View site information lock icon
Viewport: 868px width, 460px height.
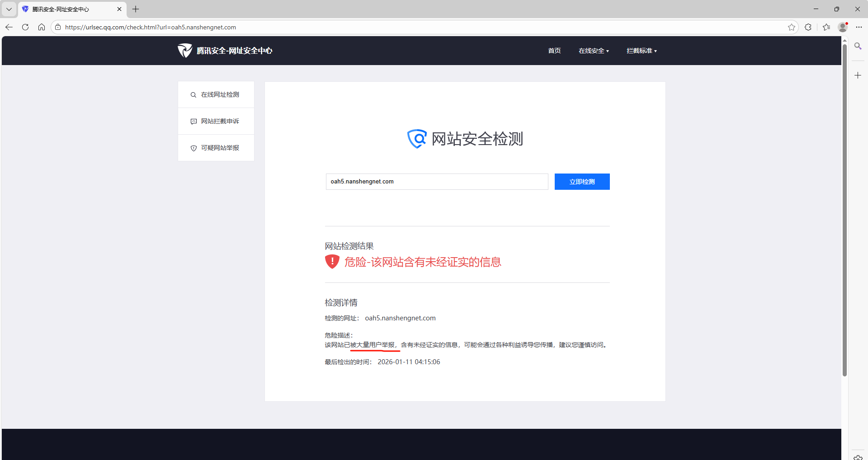58,27
